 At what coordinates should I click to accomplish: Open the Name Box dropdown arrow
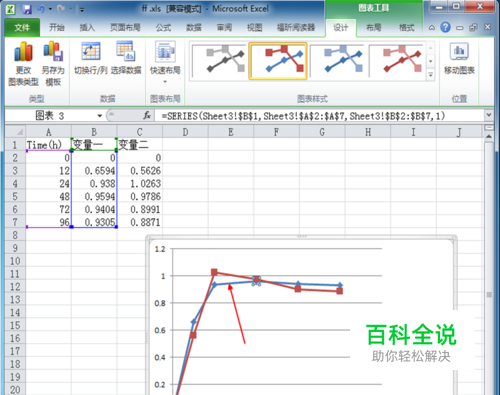(99, 116)
